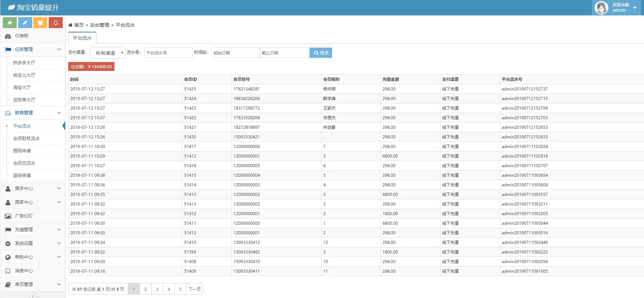Select 会员财务流水 in sidebar
Image resolution: width=644 pixels, height=298 pixels.
(26, 139)
